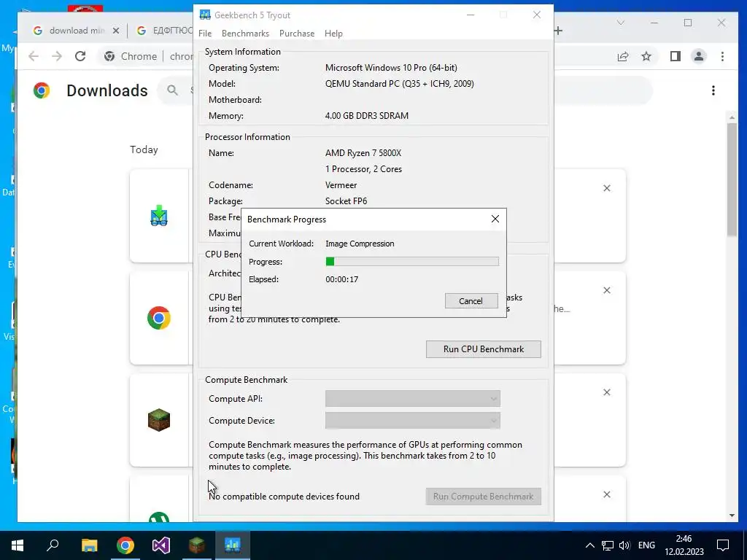Go forward in Chrome
Viewport: 747px width, 560px height.
tap(57, 56)
